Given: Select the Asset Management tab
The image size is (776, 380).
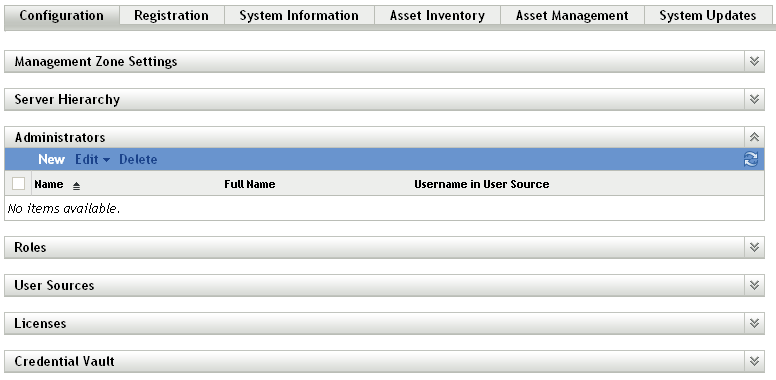Looking at the screenshot, I should (572, 15).
